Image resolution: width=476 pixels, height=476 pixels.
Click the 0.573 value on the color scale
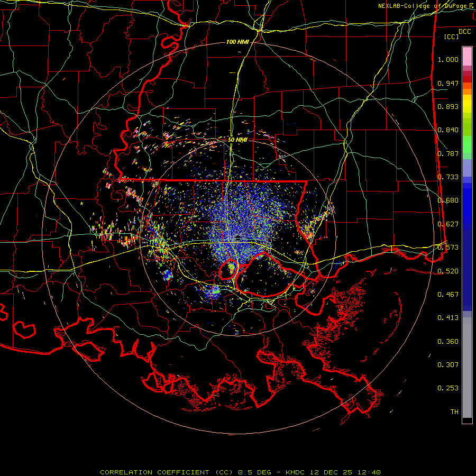tap(448, 248)
